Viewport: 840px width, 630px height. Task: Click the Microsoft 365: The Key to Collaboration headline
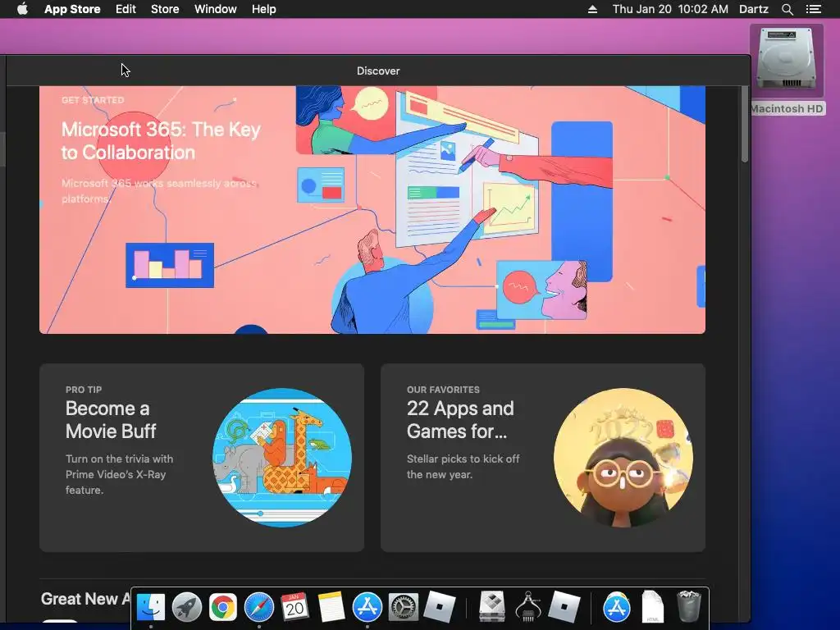coord(161,141)
